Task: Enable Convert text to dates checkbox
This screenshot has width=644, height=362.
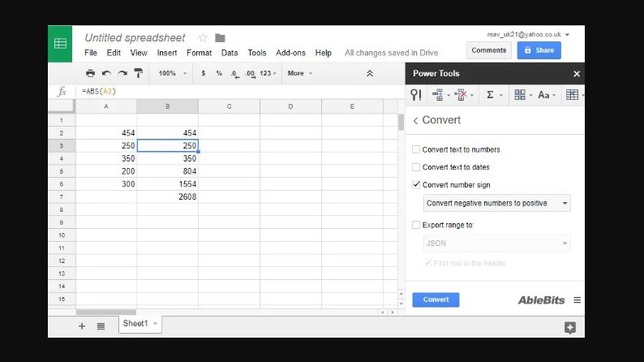Action: [415, 167]
